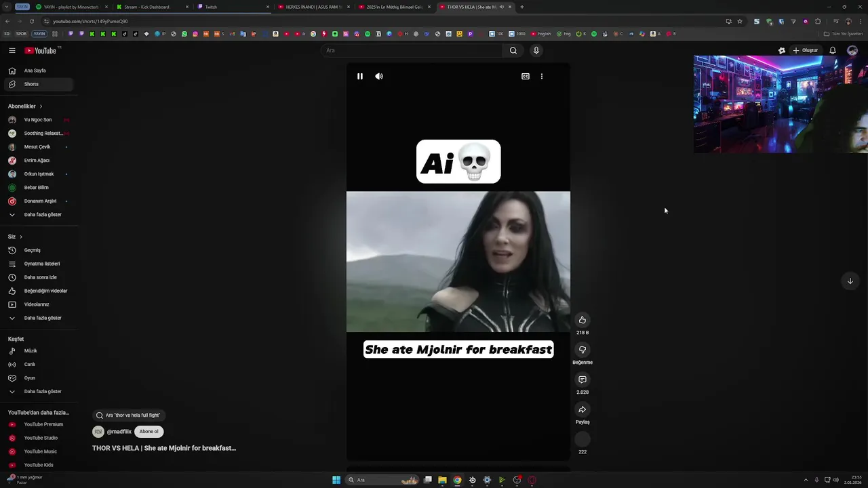Share the Short via Paylaş
The image size is (868, 488).
pos(582,409)
